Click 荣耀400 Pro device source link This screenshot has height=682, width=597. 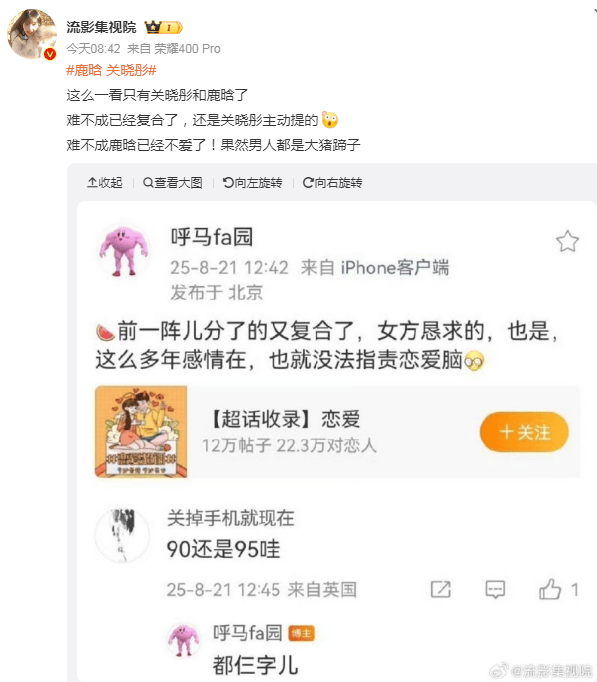(x=187, y=49)
